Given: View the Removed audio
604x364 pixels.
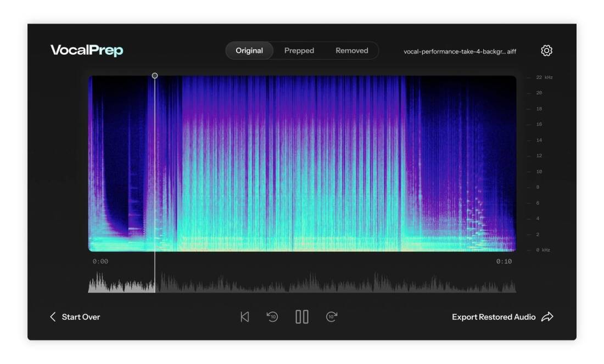Looking at the screenshot, I should 351,50.
